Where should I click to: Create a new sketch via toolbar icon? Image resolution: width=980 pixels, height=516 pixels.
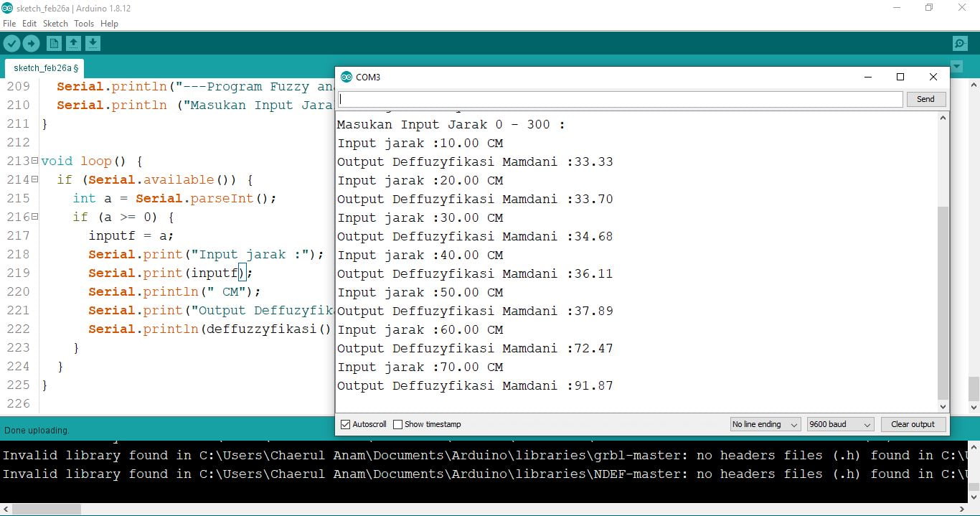(x=53, y=43)
